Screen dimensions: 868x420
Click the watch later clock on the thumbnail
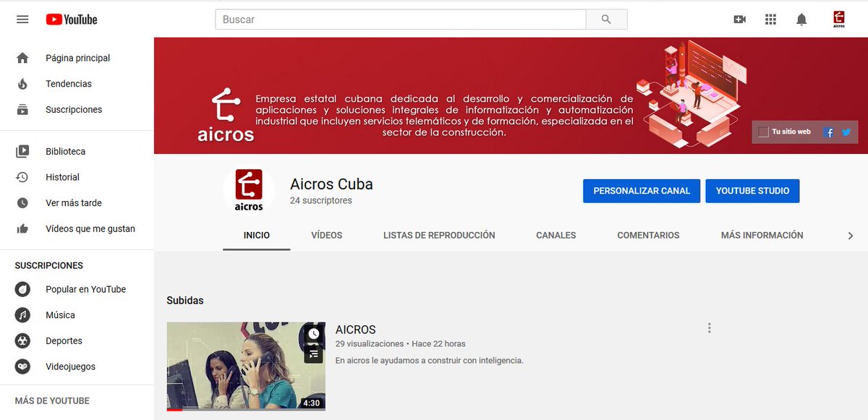click(x=312, y=333)
